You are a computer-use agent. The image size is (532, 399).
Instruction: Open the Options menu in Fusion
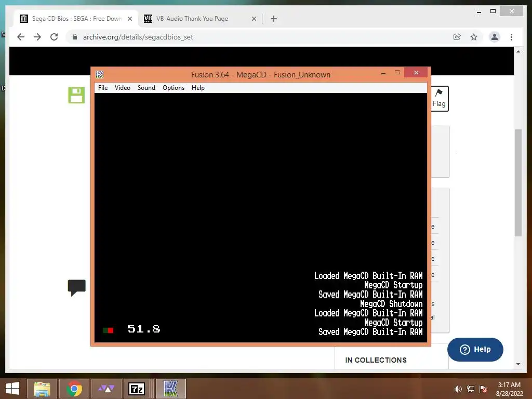point(174,87)
